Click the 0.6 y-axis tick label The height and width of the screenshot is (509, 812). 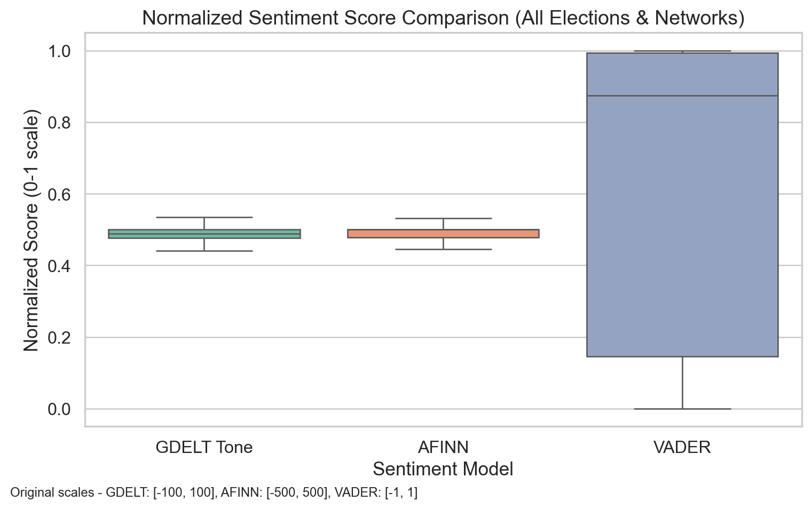(60, 194)
